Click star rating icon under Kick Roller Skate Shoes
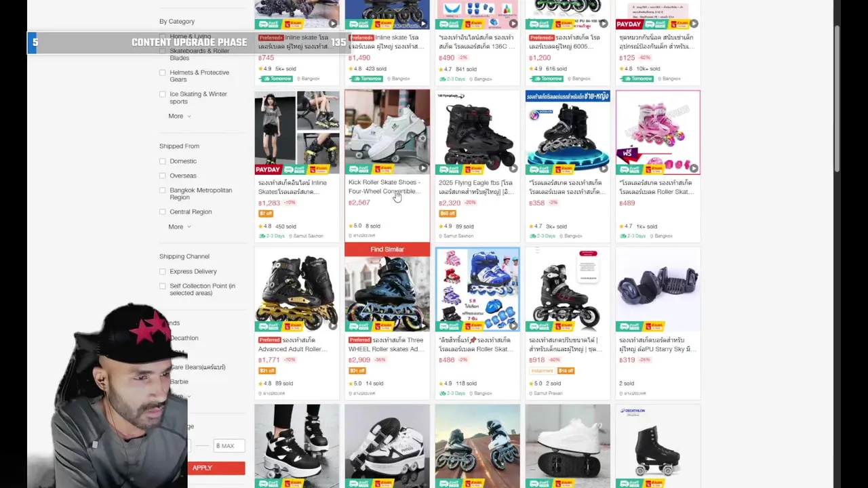The image size is (868, 488). pyautogui.click(x=351, y=226)
